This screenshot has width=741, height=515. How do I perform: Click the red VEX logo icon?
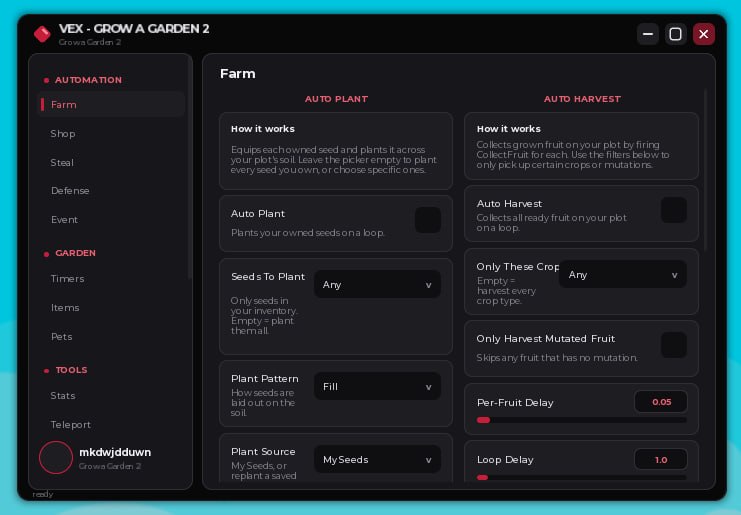click(42, 34)
